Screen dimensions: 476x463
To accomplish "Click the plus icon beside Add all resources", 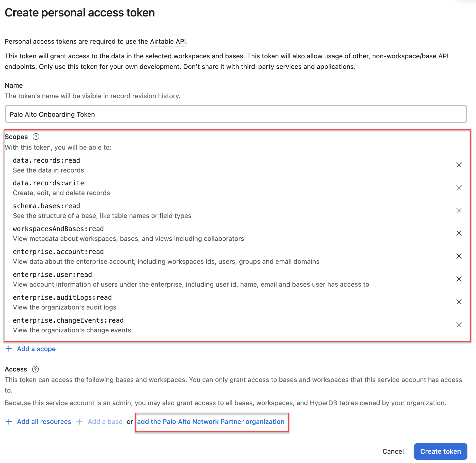I will pos(9,422).
